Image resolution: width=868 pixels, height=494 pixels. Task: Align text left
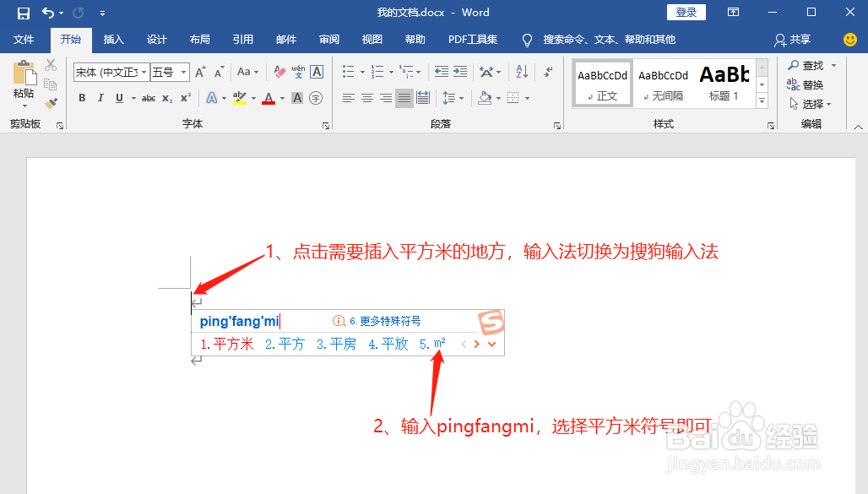(x=348, y=98)
